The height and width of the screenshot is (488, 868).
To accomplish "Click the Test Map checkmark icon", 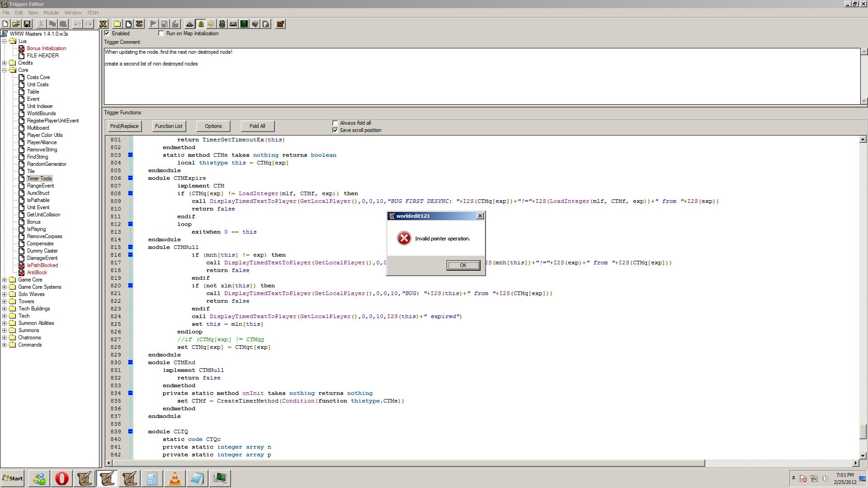I will [280, 24].
